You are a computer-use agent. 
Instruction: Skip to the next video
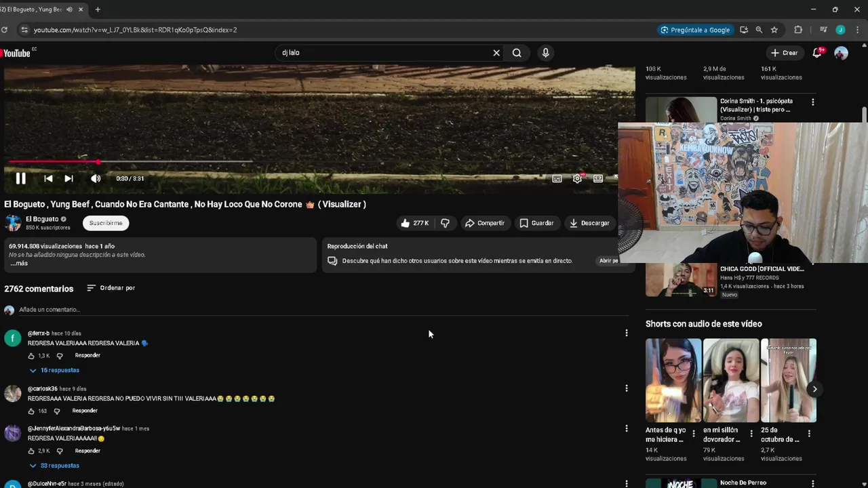[x=68, y=178]
